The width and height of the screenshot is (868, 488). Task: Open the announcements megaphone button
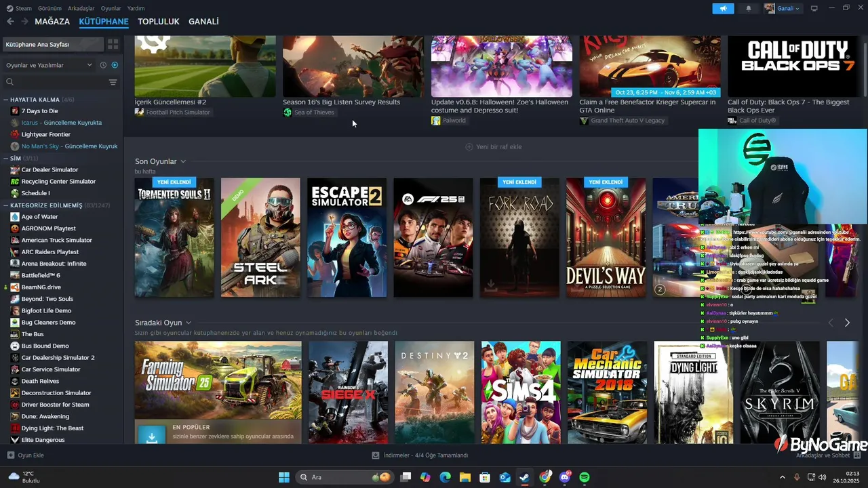(x=723, y=8)
